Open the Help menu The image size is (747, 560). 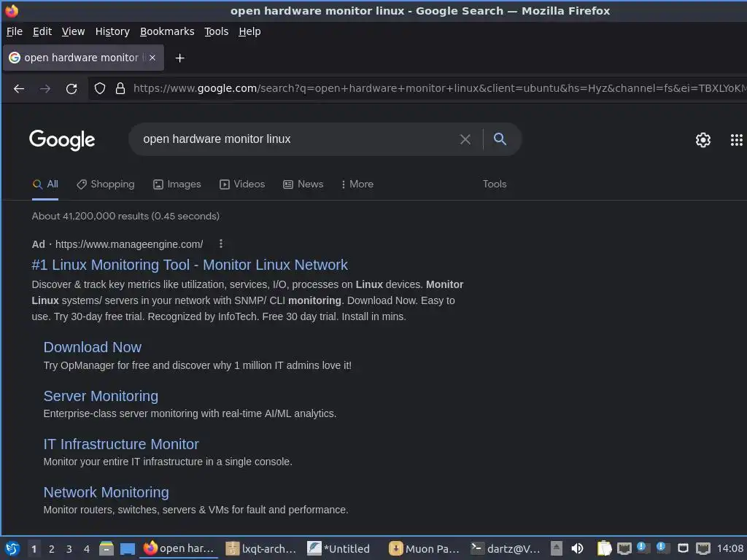[249, 31]
